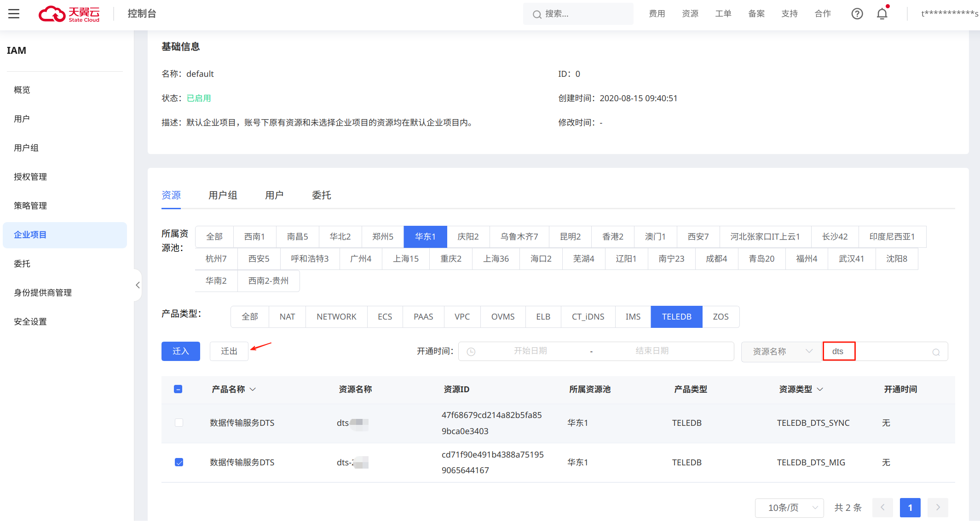
Task: Click the blue 迁入 button
Action: pos(180,351)
